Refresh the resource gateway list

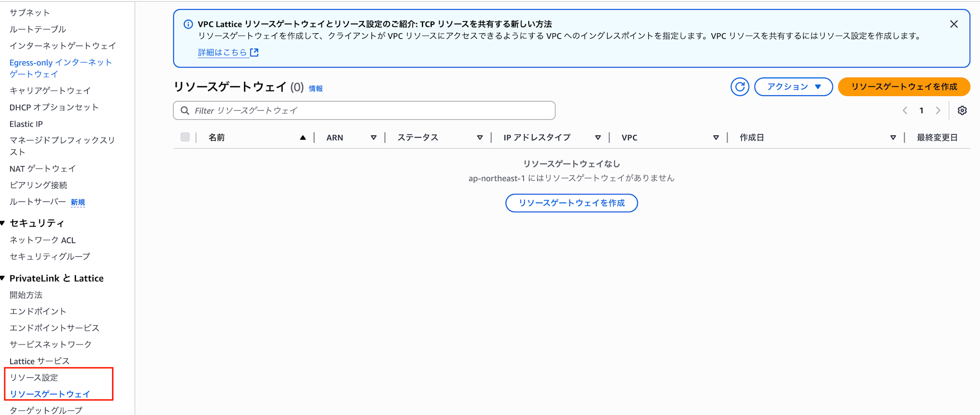tap(740, 87)
